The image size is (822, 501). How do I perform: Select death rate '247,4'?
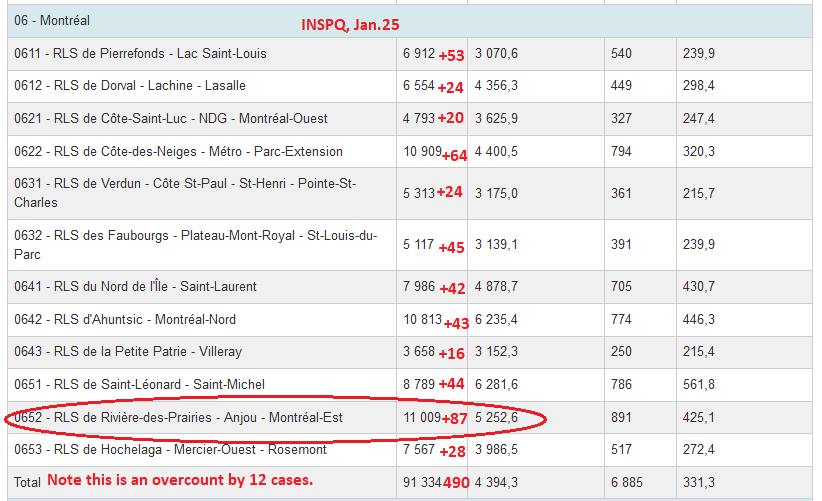698,118
